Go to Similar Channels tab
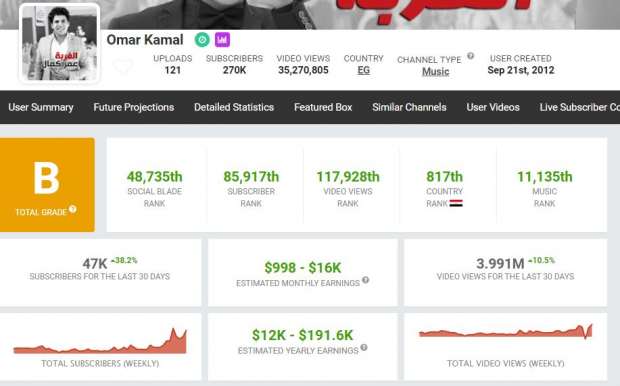Image resolution: width=620 pixels, height=386 pixels. (409, 107)
